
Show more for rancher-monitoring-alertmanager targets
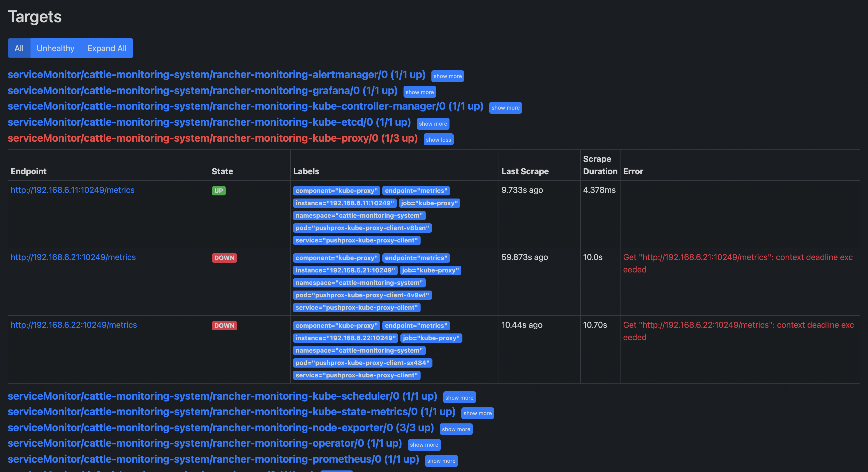point(447,76)
